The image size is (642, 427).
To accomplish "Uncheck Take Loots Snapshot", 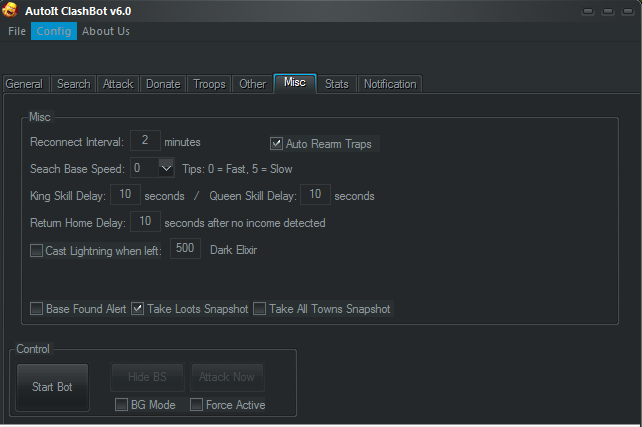I will tap(138, 308).
